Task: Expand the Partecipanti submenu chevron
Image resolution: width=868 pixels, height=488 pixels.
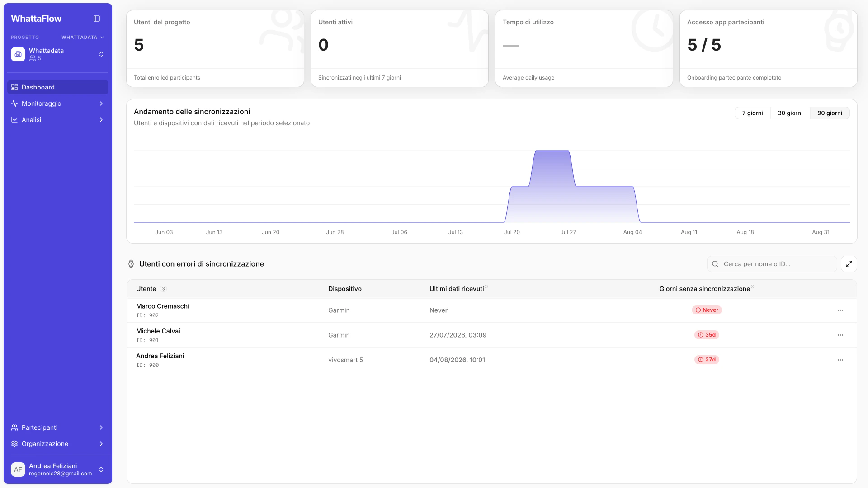Action: (x=101, y=427)
